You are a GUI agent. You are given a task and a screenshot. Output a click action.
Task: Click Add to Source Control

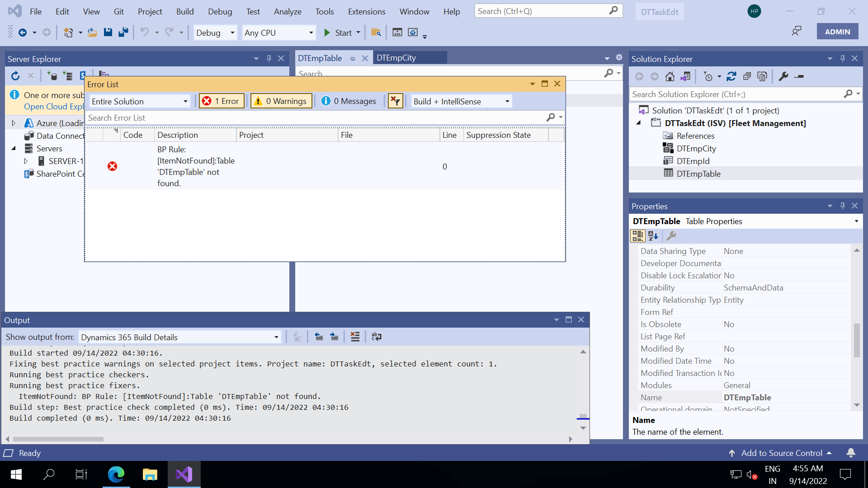coord(781,453)
